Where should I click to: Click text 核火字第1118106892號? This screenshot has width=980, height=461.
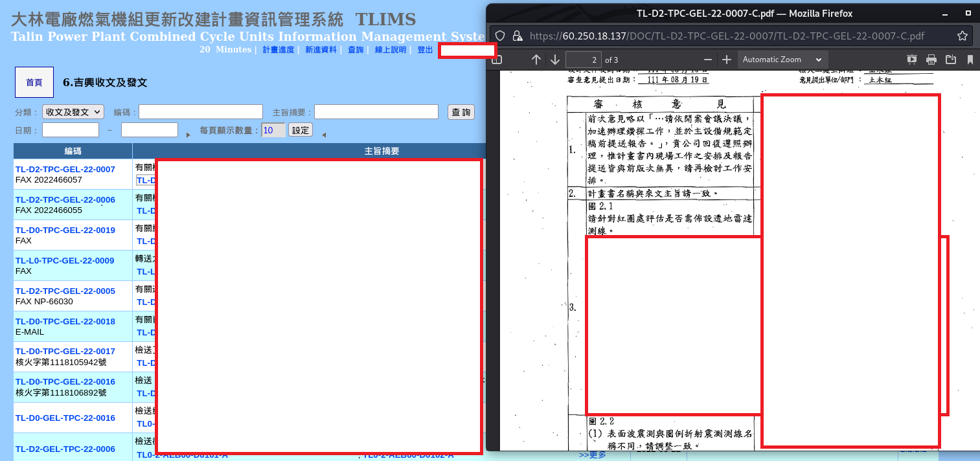tap(61, 392)
